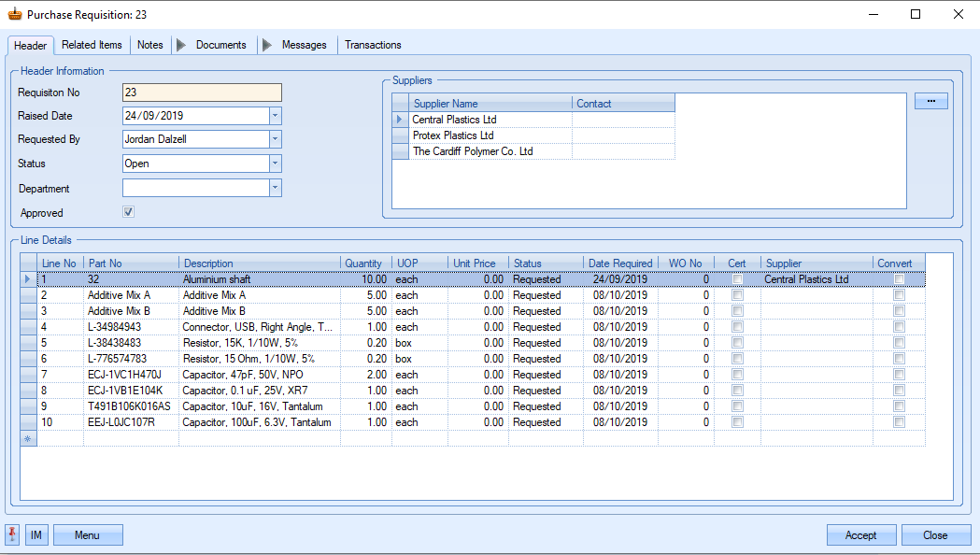
Task: Switch to the Related Items tab
Action: (x=92, y=45)
